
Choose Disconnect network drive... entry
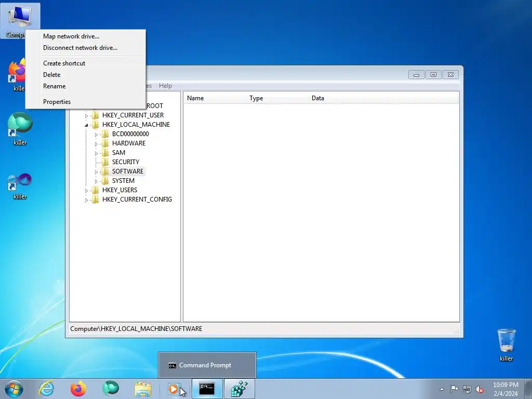click(80, 48)
